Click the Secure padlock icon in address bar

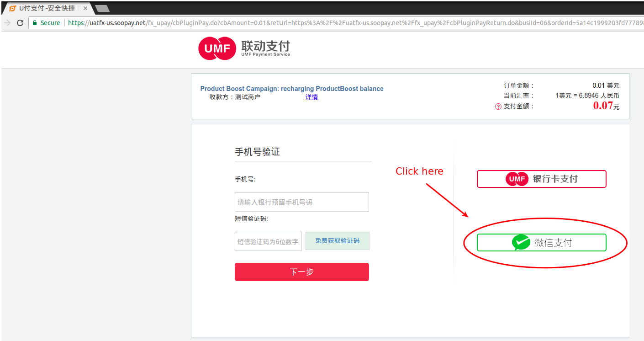click(34, 22)
